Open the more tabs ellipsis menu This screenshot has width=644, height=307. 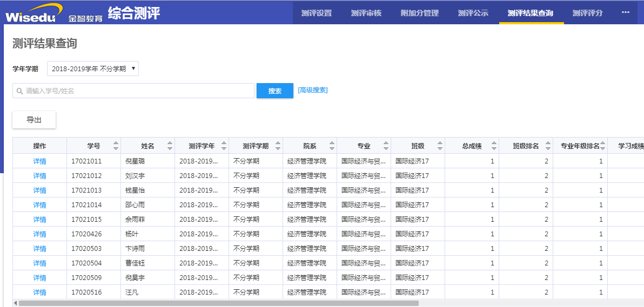click(x=626, y=12)
